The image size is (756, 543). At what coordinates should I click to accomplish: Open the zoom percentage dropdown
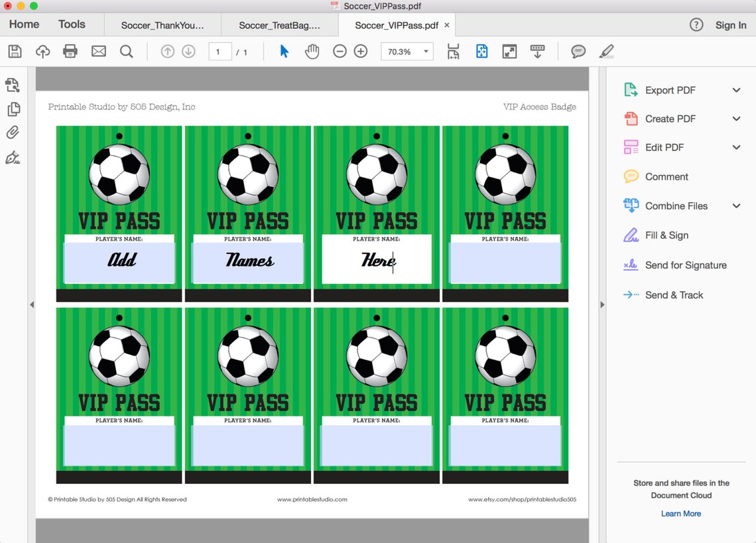[x=425, y=51]
